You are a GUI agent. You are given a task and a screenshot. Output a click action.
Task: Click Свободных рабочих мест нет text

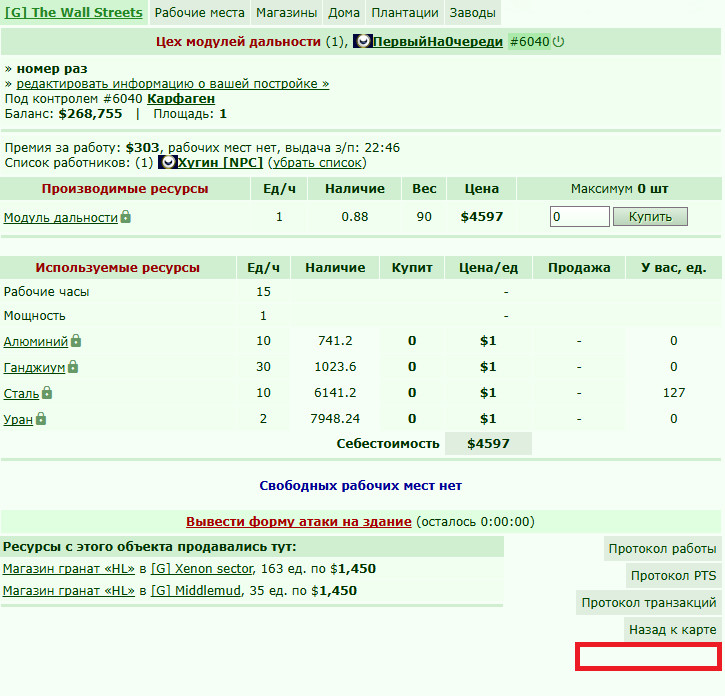[x=361, y=486]
